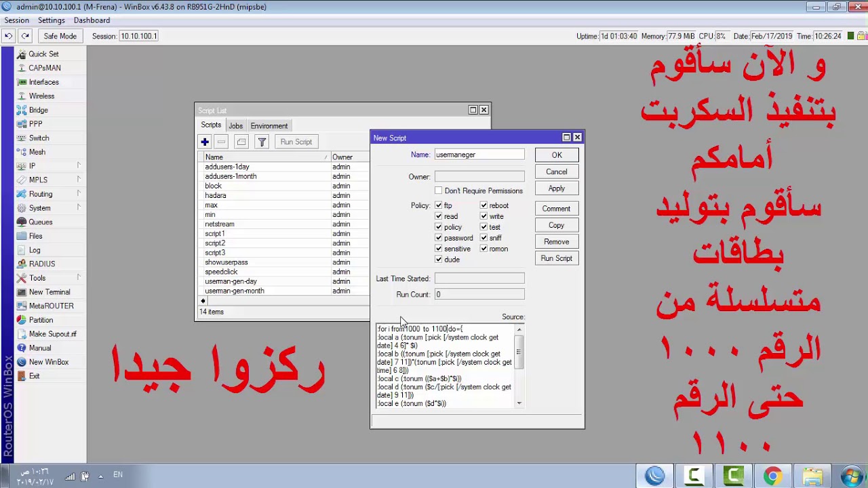
Task: Open the Wireless menu item
Action: point(41,96)
